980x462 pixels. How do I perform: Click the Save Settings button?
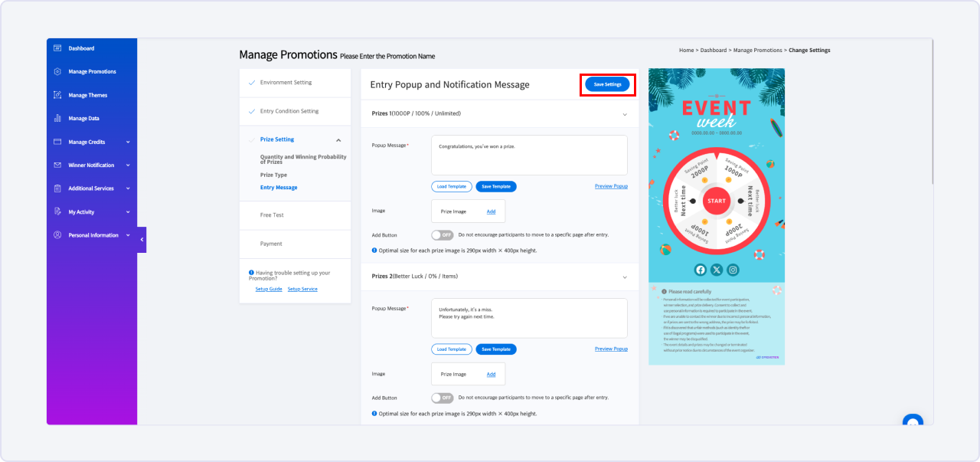(x=607, y=84)
